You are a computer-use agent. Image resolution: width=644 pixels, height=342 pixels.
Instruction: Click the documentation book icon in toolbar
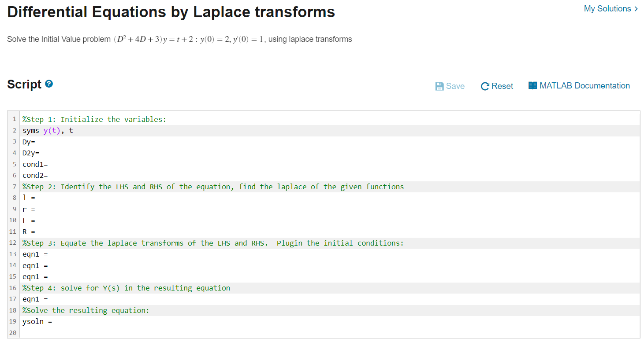pos(533,85)
